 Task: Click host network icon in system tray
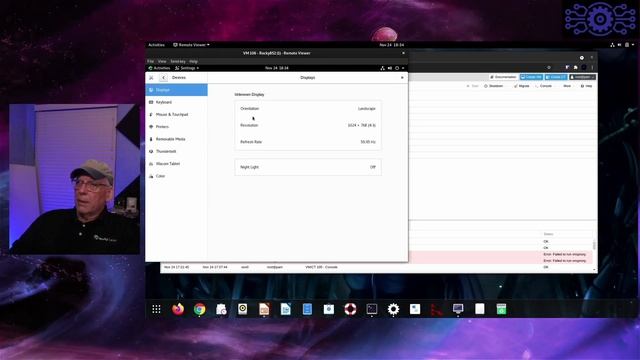(612, 45)
